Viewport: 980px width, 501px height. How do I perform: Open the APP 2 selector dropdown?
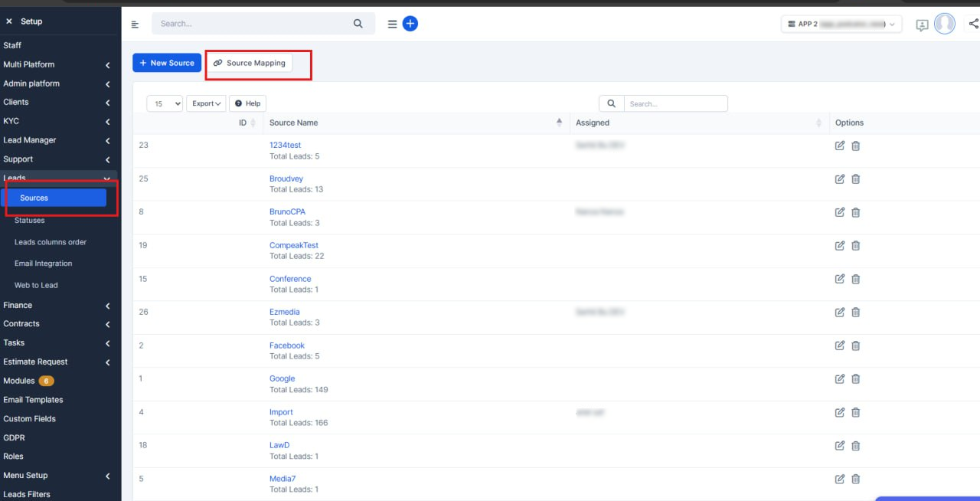841,25
